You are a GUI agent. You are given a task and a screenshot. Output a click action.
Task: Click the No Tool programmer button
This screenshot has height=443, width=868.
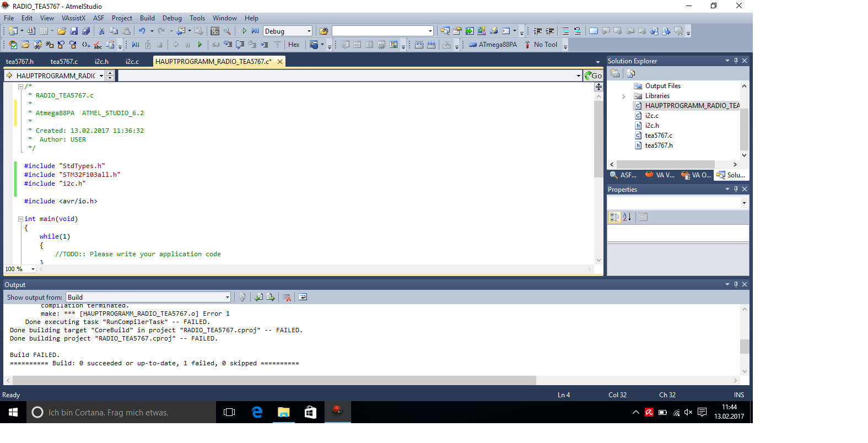click(x=541, y=45)
